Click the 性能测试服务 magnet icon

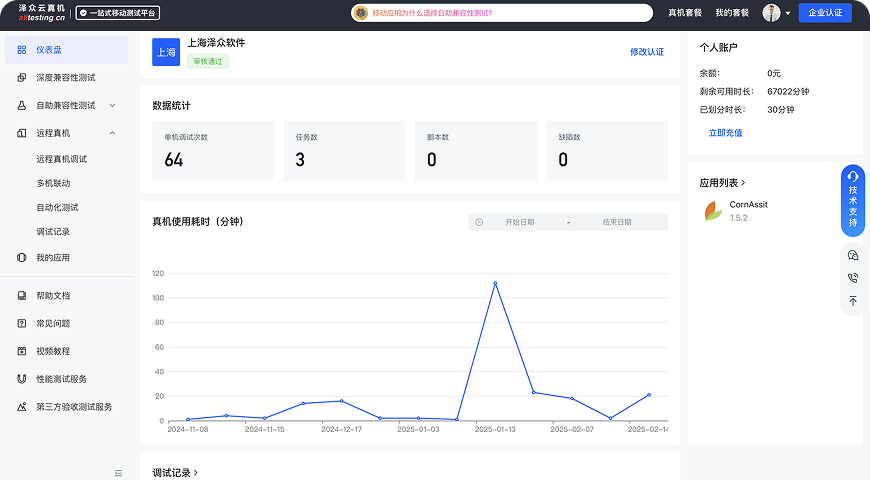pos(22,379)
